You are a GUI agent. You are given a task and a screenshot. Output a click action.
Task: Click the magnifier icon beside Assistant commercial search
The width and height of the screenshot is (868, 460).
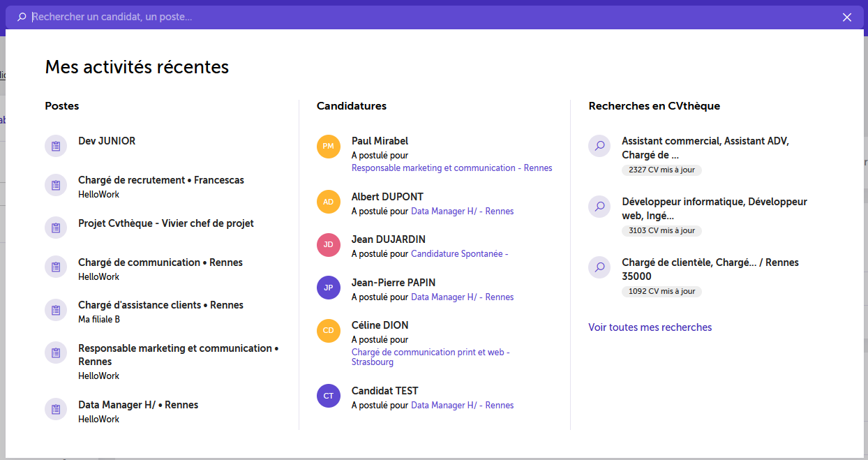[599, 146]
